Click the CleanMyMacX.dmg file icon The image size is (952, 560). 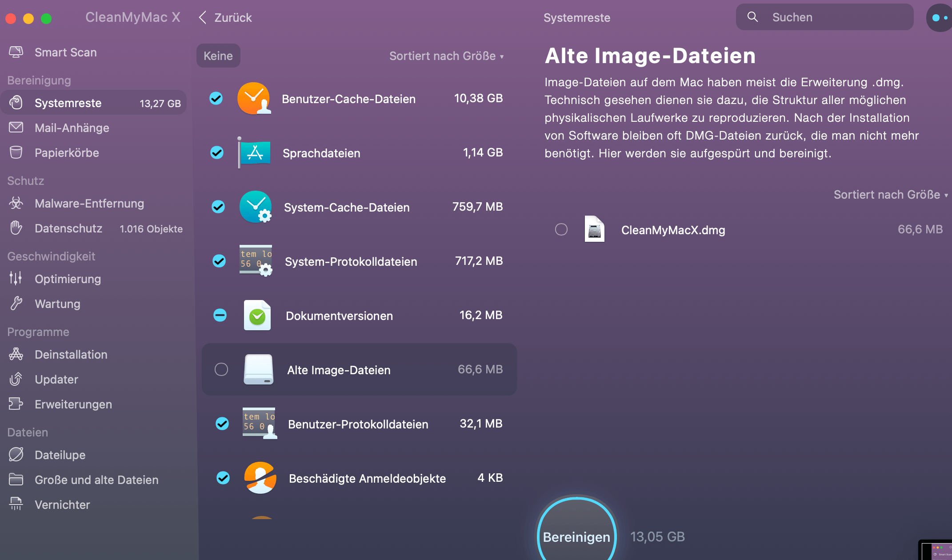(595, 229)
